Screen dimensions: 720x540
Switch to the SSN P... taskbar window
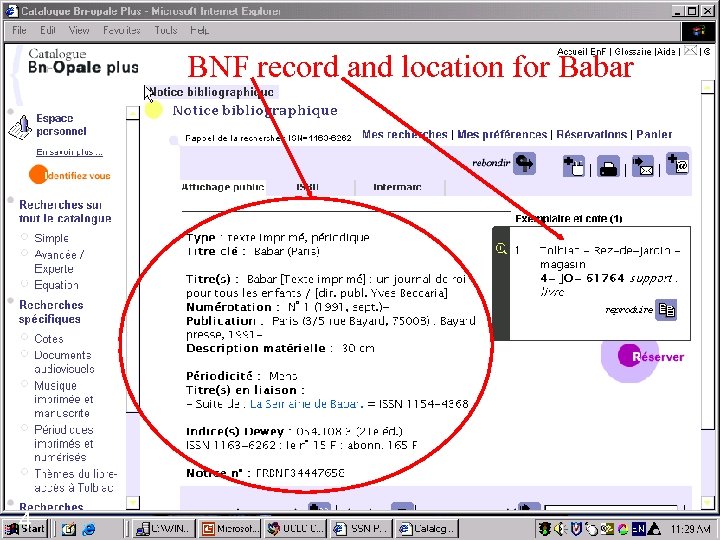tap(361, 529)
